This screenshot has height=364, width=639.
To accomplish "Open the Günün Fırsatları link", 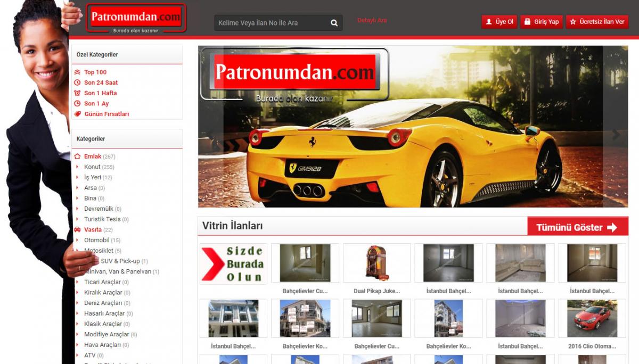I will click(106, 114).
